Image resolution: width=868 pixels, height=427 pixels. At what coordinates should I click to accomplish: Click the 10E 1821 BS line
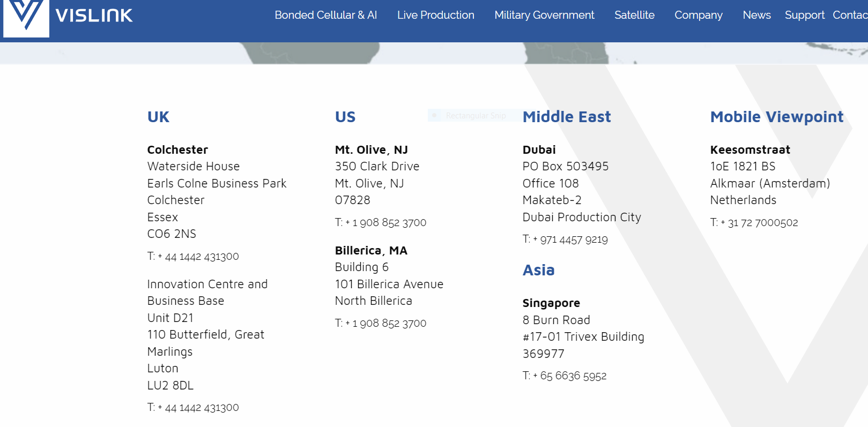coord(743,167)
